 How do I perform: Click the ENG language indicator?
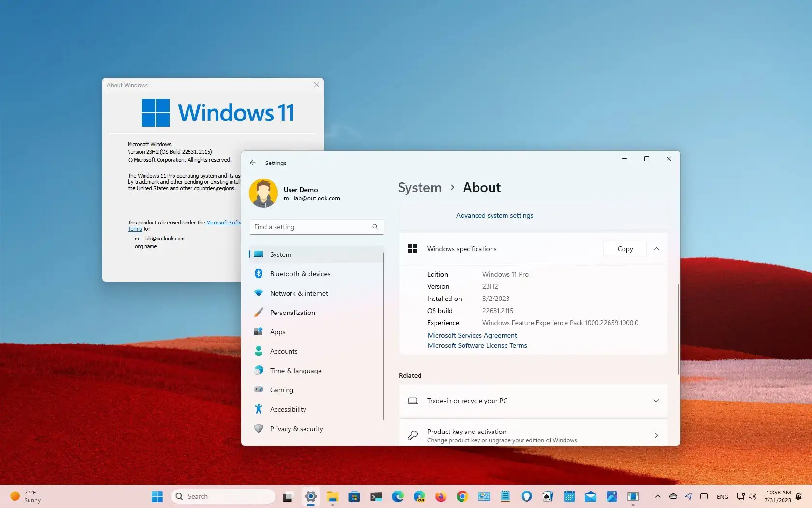[x=722, y=497]
